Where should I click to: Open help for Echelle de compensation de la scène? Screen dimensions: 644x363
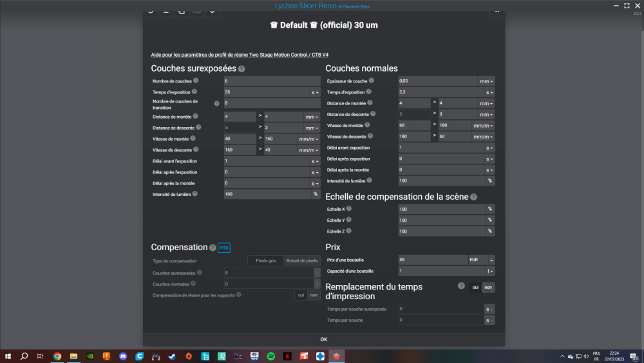point(473,197)
